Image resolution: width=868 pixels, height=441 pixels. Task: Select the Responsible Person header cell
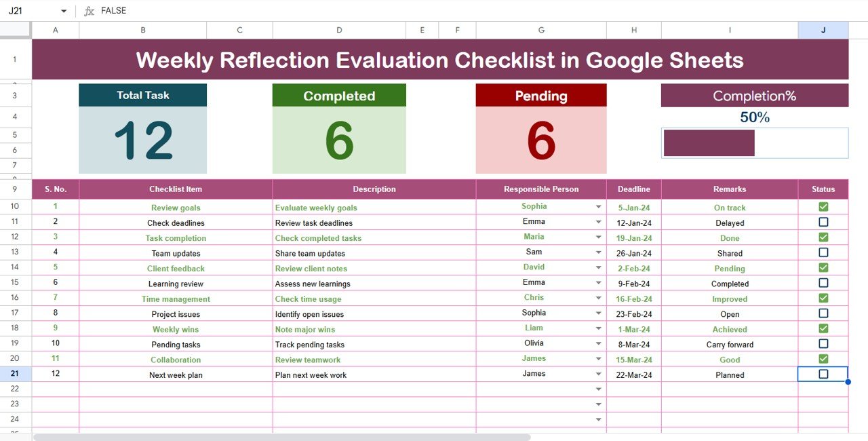tap(540, 189)
